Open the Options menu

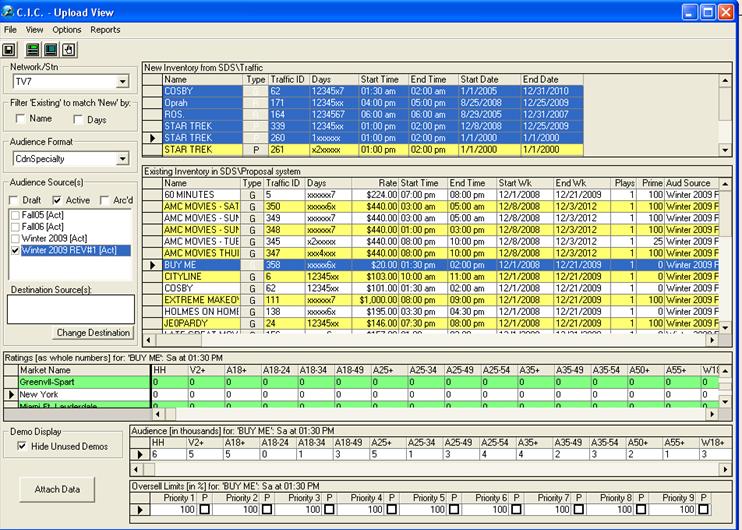tap(67, 30)
